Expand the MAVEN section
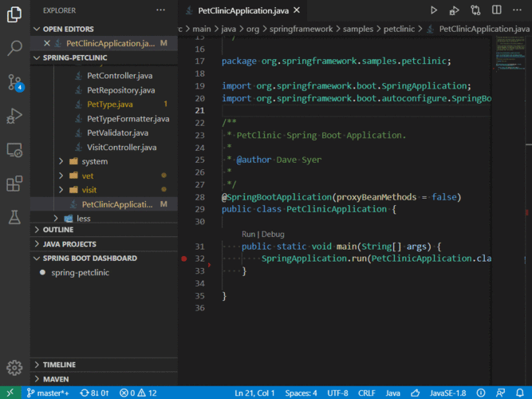Screen dimensions: 532x399 (56, 379)
